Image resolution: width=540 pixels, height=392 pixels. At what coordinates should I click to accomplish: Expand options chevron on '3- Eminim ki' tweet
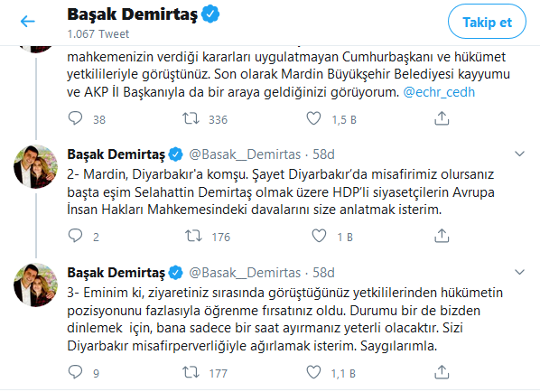point(519,272)
